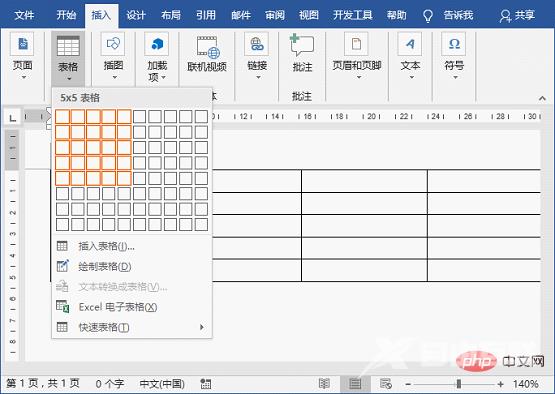Click the 告诉我 lightbulb icon
555x394 pixels.
(x=428, y=16)
